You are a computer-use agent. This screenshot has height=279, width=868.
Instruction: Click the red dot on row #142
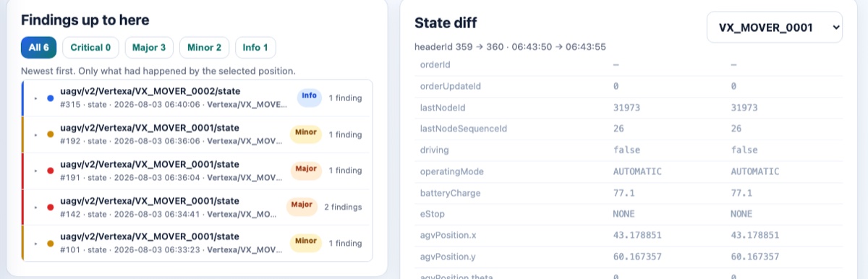click(50, 207)
